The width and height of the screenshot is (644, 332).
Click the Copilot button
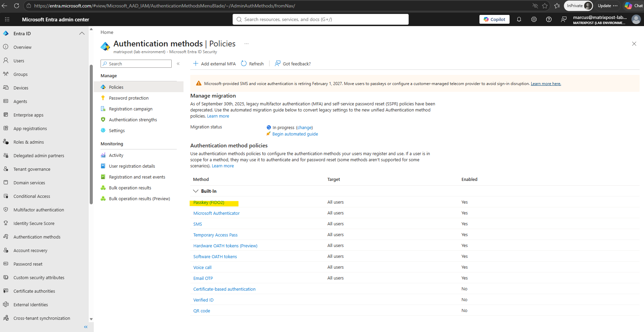point(494,19)
